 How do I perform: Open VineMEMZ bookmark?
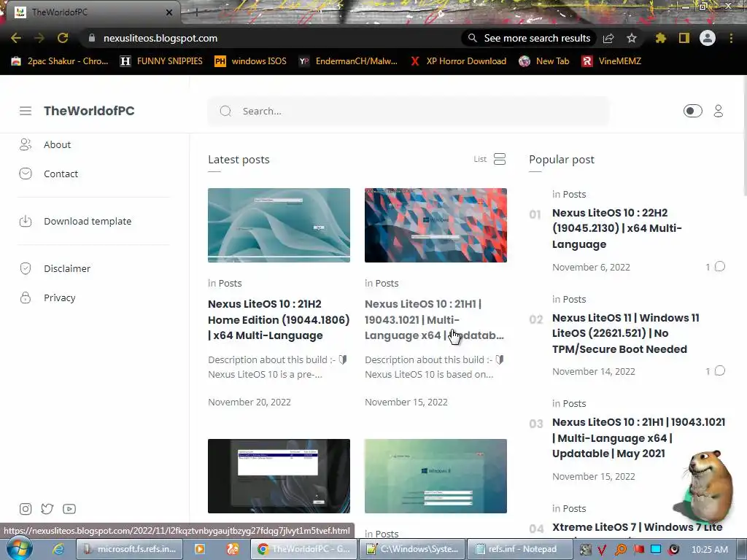coord(612,61)
